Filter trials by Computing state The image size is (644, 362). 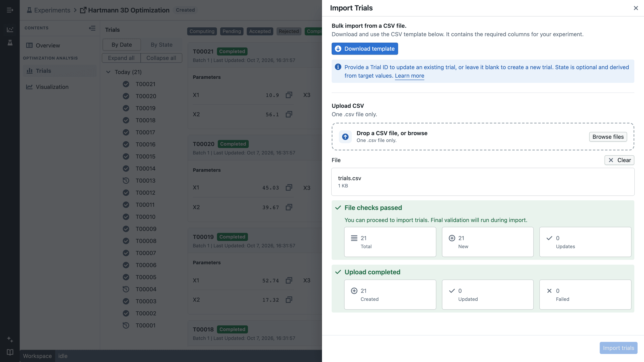pyautogui.click(x=202, y=31)
